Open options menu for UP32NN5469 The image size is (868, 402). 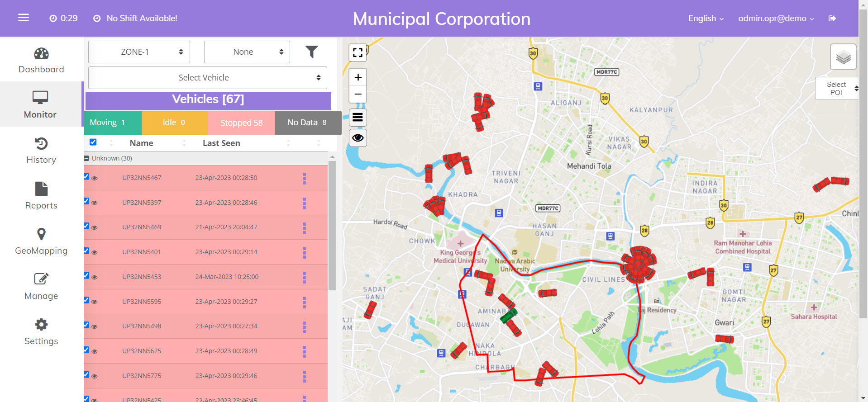(x=304, y=228)
